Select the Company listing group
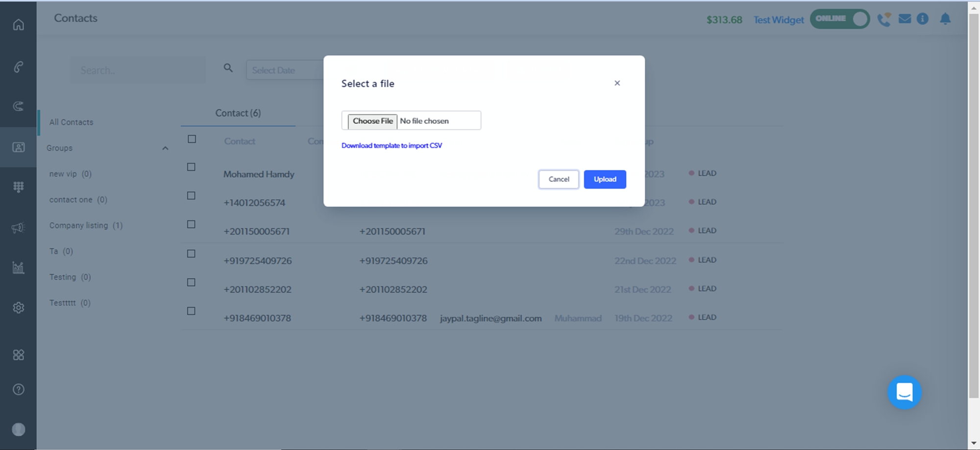Image resolution: width=980 pixels, height=450 pixels. tap(86, 225)
